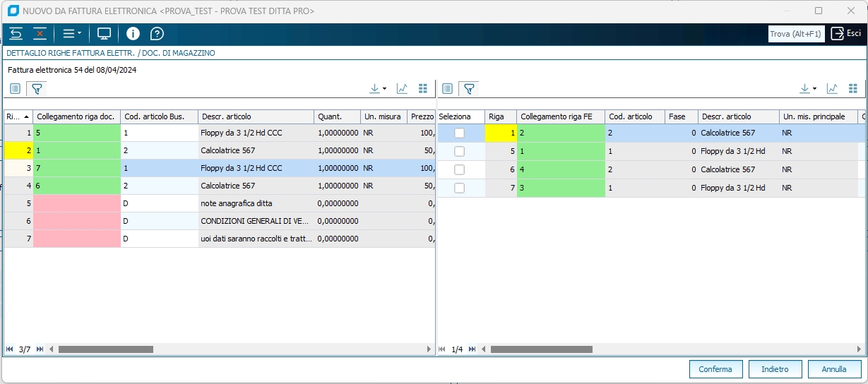The height and width of the screenshot is (384, 868).
Task: Click the information (i) icon
Action: click(133, 33)
